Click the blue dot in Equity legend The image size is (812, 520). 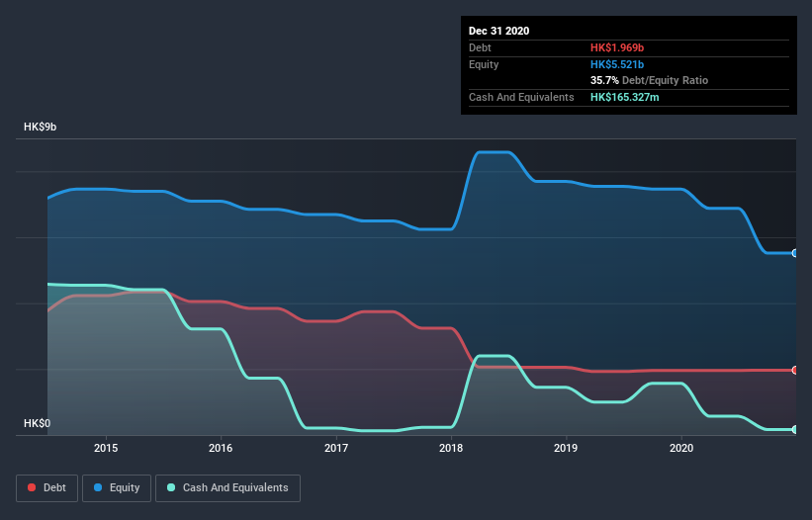pos(98,487)
